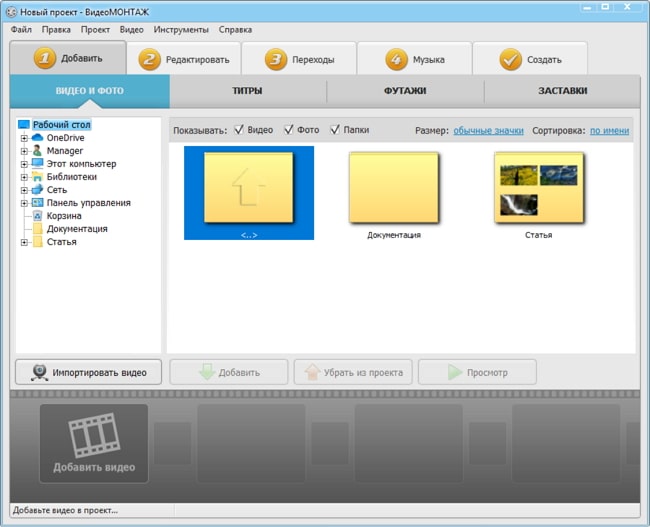Screen dimensions: 650x527
Task: Toggle the Видео checkbox
Action: pos(239,130)
